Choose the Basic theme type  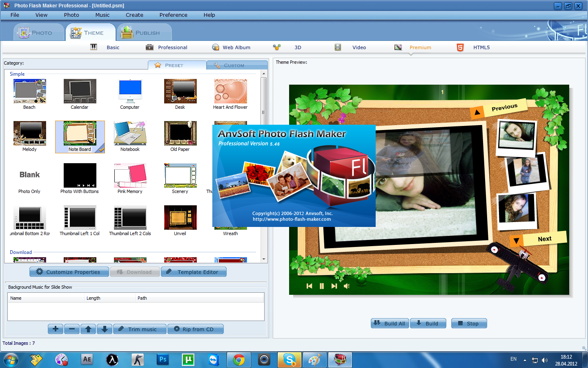pos(105,47)
